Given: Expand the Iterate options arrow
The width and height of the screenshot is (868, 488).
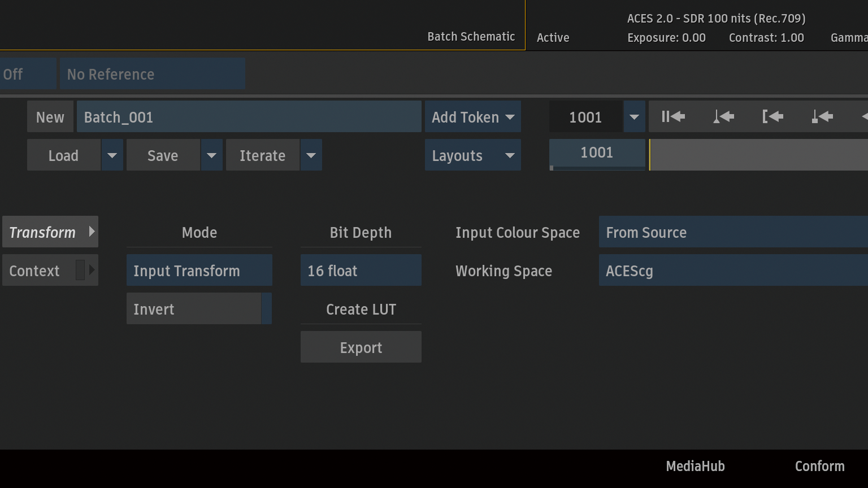Looking at the screenshot, I should (311, 155).
